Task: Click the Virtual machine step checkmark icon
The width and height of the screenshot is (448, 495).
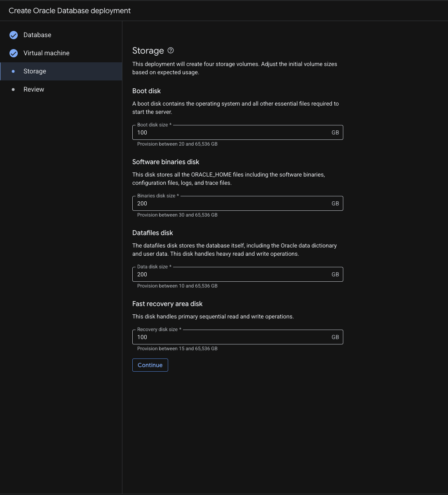Action: coord(14,53)
